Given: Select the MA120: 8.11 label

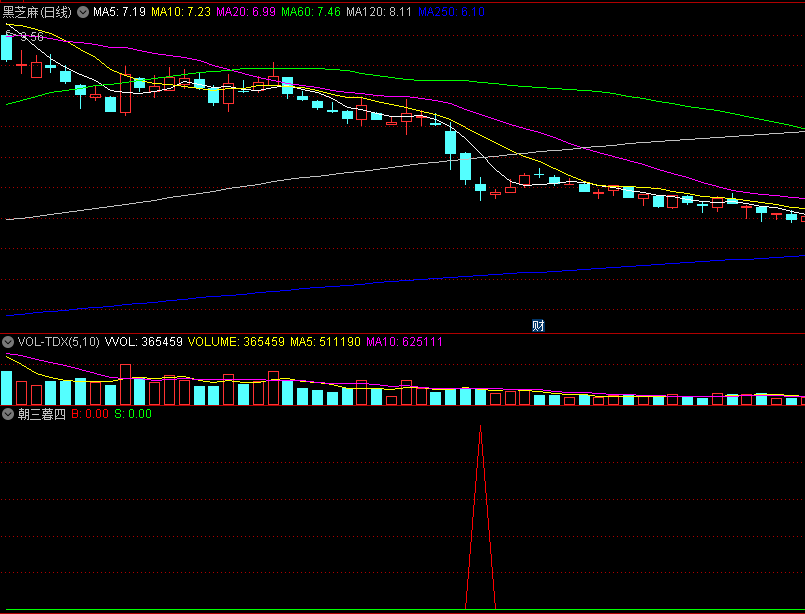Looking at the screenshot, I should pos(379,12).
